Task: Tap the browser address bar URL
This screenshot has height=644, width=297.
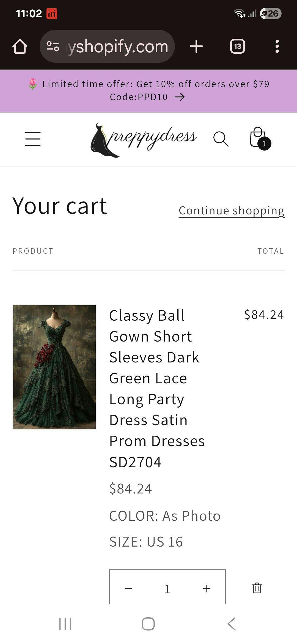Action: [118, 46]
